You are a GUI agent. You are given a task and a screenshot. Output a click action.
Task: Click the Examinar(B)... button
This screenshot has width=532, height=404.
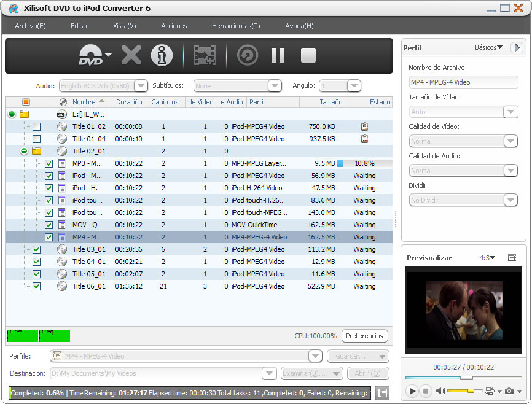304,373
